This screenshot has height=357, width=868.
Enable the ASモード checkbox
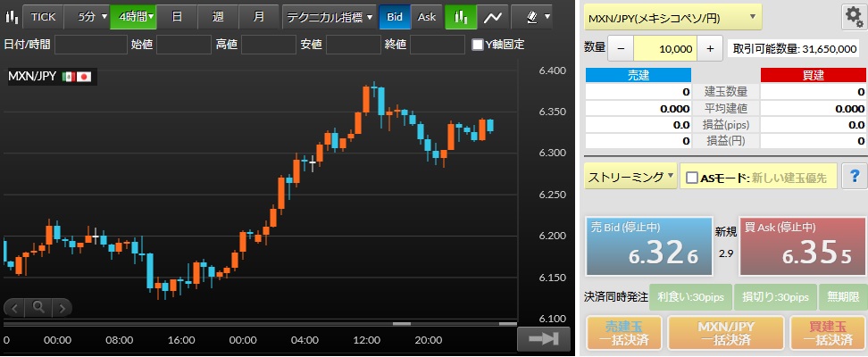(691, 178)
